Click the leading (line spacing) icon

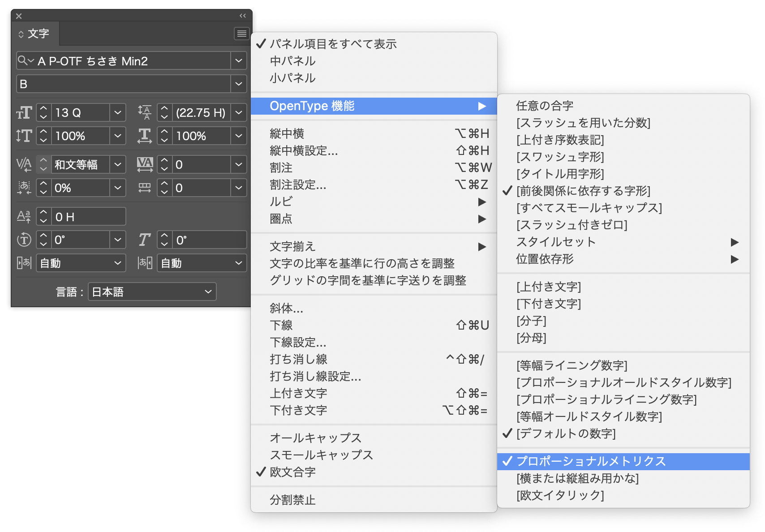(145, 113)
